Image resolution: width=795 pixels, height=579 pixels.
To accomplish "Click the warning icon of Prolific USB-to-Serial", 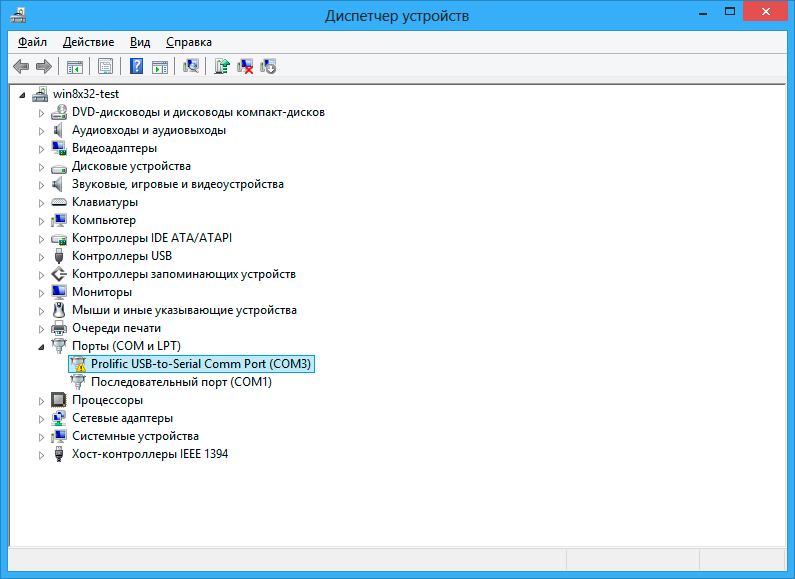I will pyautogui.click(x=78, y=364).
